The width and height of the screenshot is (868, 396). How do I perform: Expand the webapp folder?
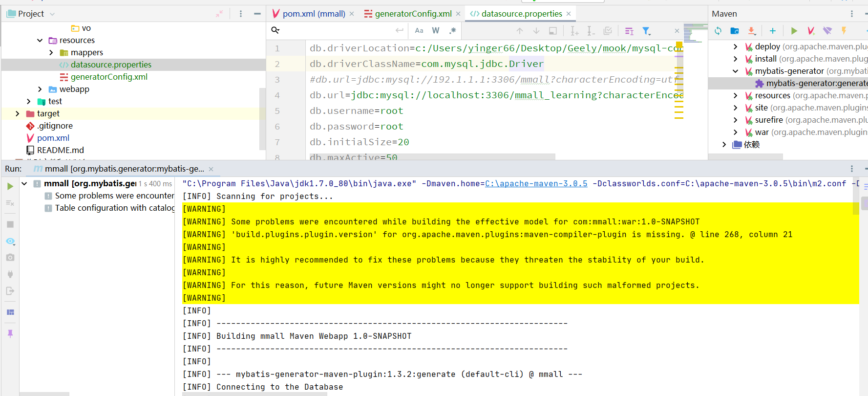pos(40,89)
